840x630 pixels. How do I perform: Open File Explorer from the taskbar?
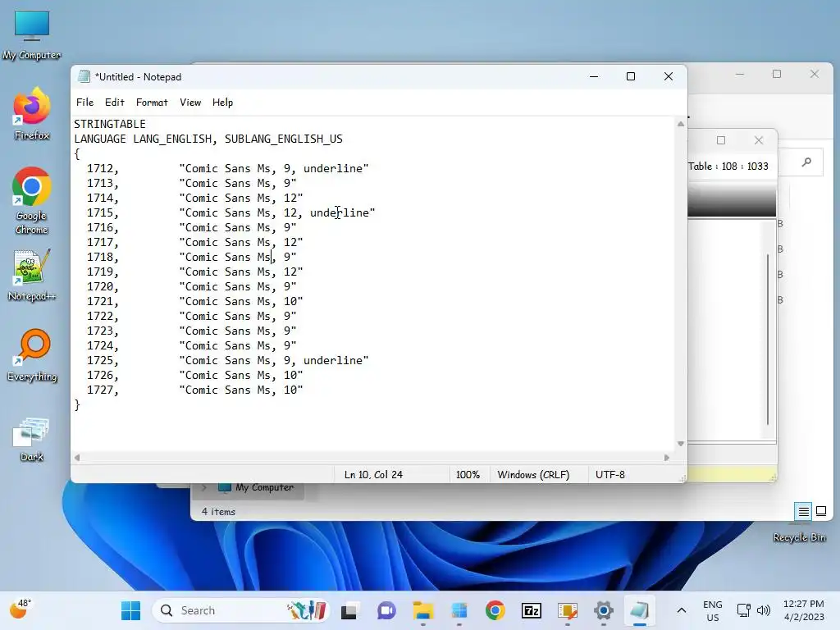[x=422, y=610]
